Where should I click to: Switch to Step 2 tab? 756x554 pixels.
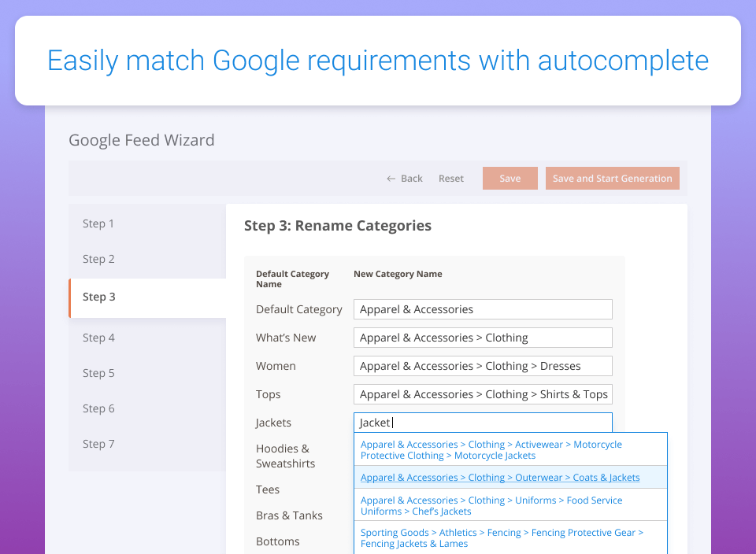coord(147,259)
